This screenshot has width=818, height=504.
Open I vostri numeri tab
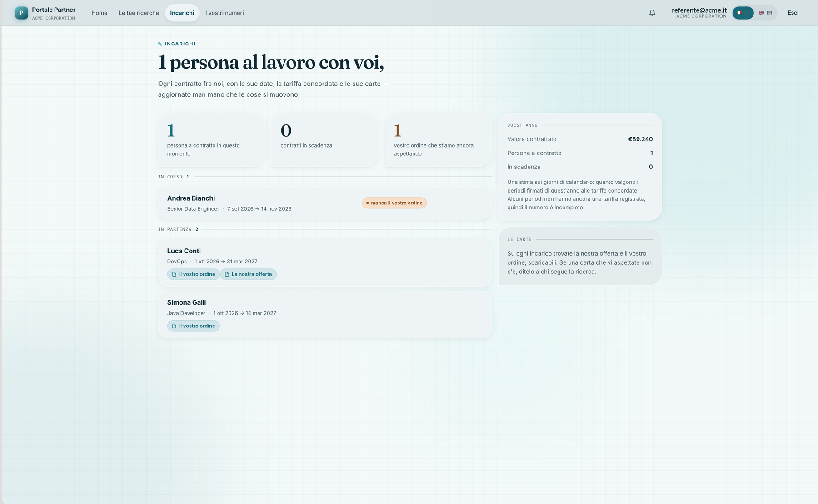coord(224,13)
